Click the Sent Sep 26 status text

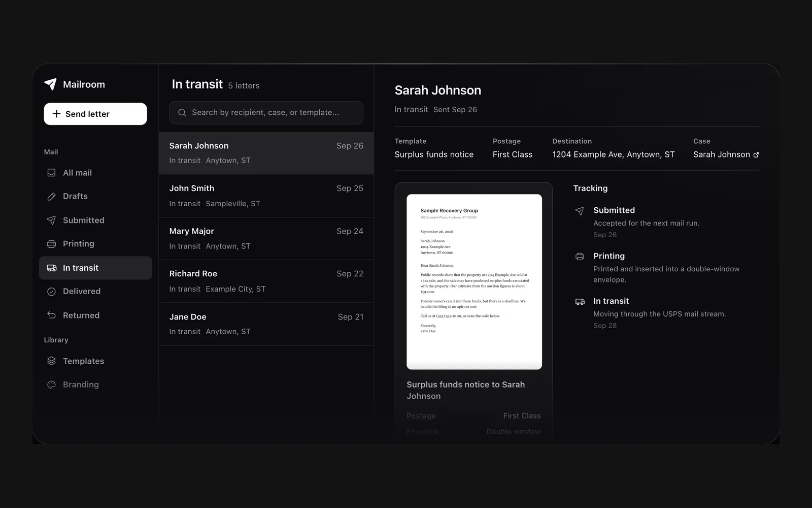click(x=455, y=110)
